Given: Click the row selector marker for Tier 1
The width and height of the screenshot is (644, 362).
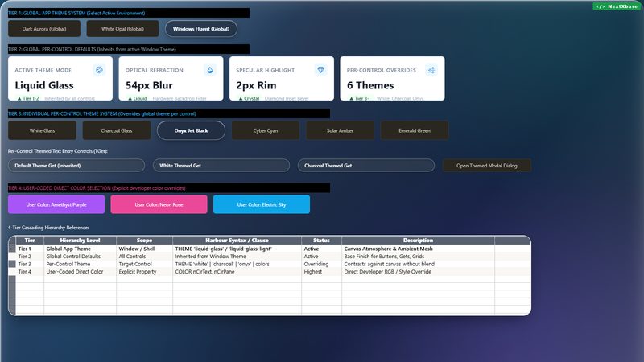Looking at the screenshot, I should [x=12, y=249].
